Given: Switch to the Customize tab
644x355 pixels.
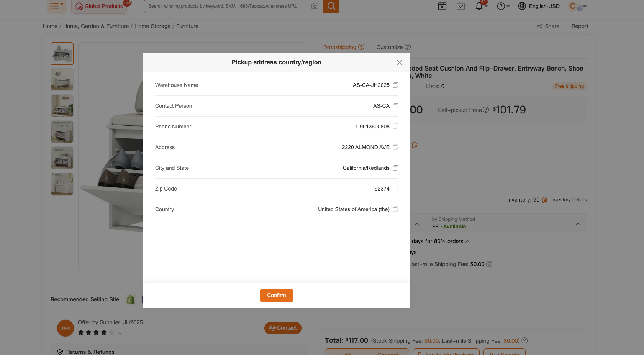Looking at the screenshot, I should click(x=389, y=47).
